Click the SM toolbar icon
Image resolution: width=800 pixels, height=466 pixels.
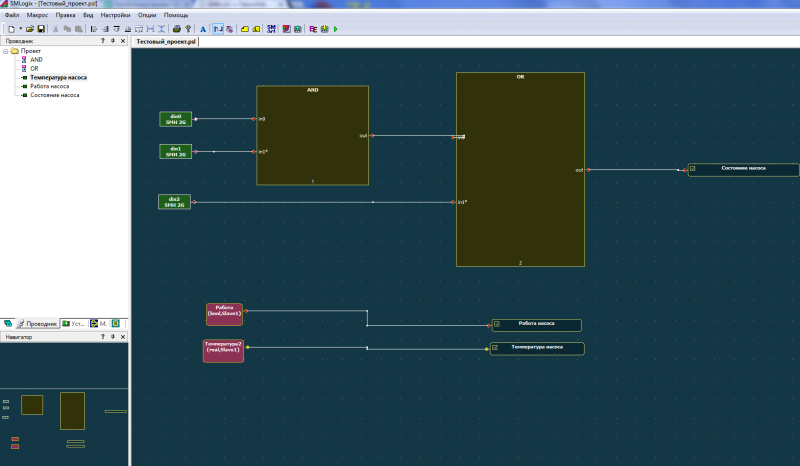tap(270, 29)
